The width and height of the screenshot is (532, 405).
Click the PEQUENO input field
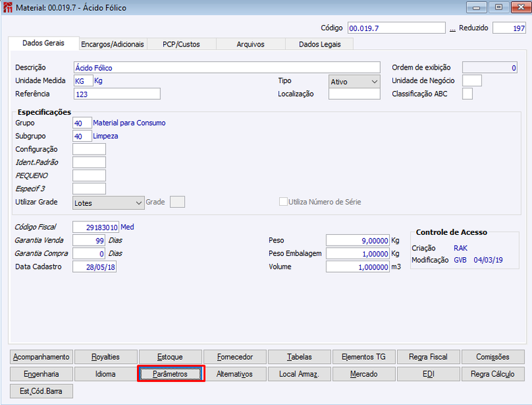(89, 175)
